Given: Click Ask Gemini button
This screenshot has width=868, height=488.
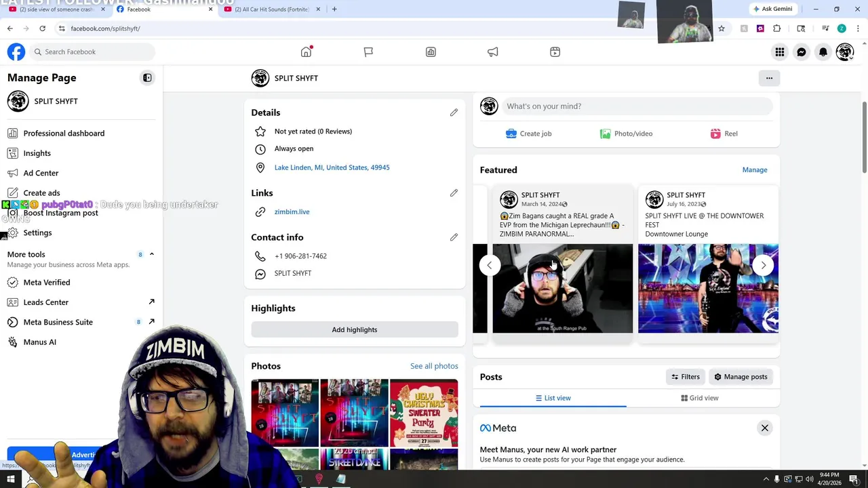Looking at the screenshot, I should tap(772, 9).
